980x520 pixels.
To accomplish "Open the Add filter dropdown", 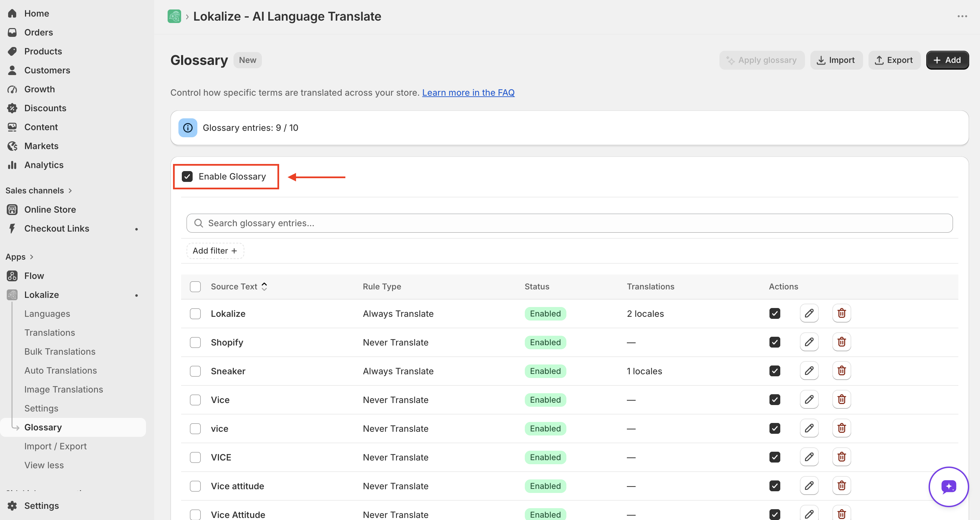I will [215, 251].
